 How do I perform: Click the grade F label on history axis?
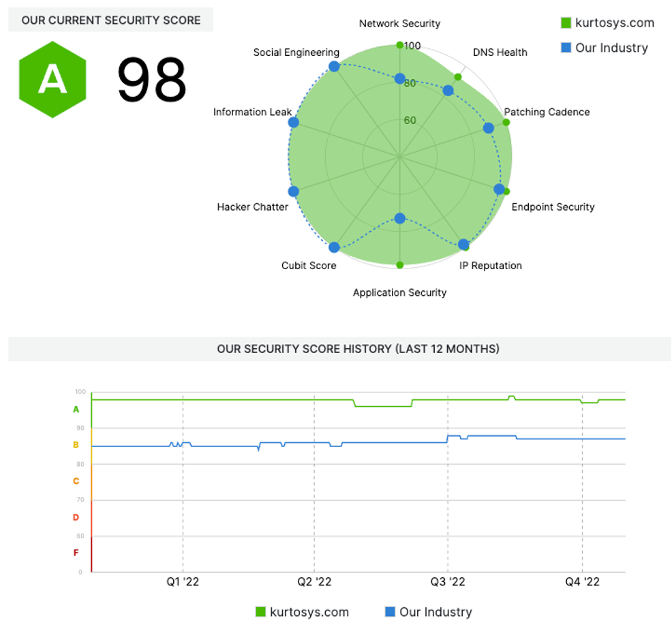pyautogui.click(x=76, y=553)
